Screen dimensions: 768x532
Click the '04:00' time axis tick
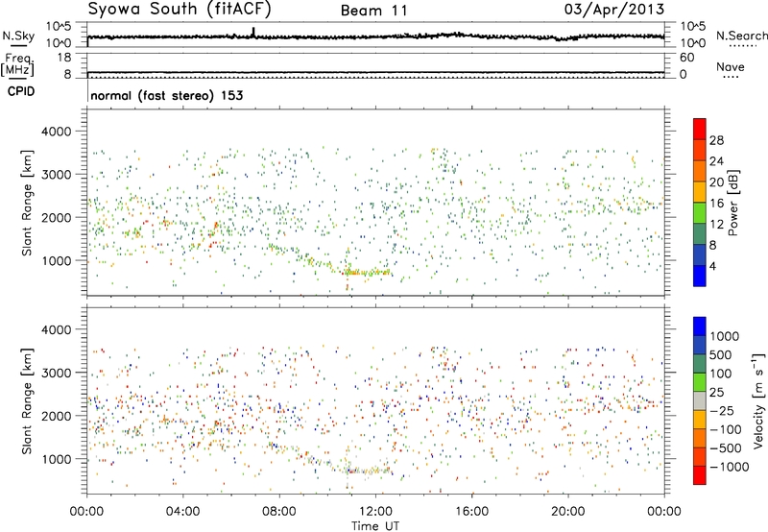[x=182, y=512]
